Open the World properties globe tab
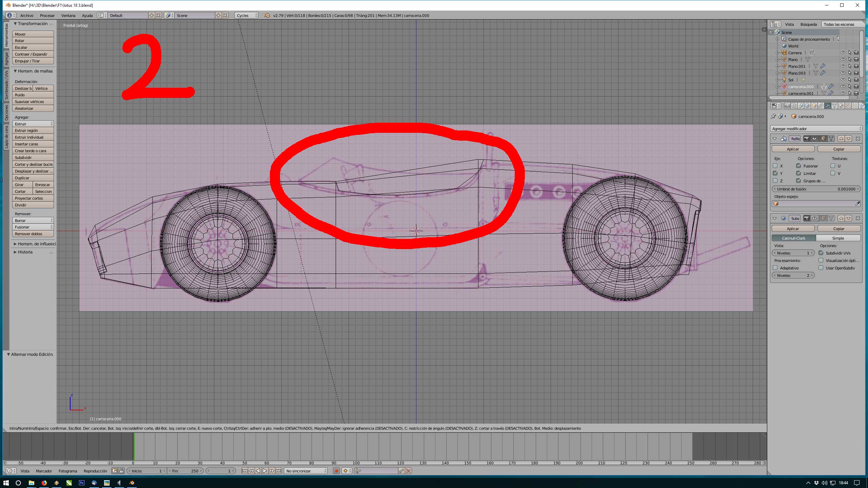This screenshot has height=488, width=868. 807,106
